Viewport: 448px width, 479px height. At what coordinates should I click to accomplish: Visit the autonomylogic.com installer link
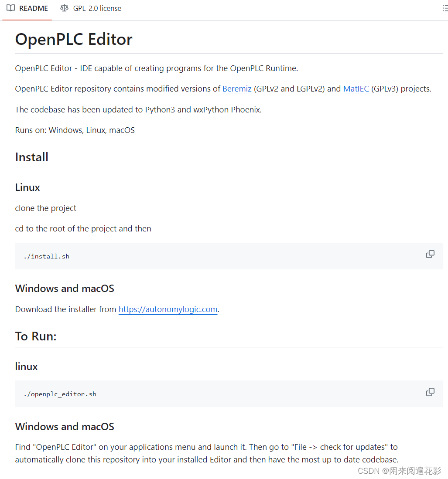coord(168,309)
